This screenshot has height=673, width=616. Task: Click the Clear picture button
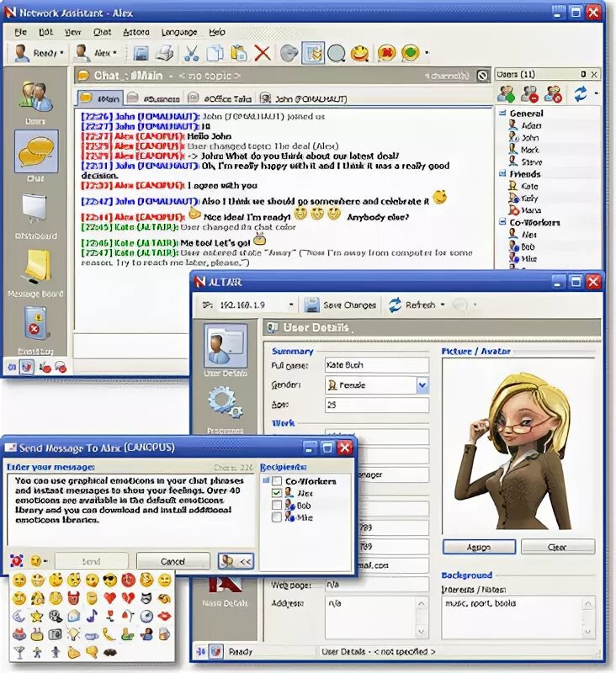pos(558,547)
